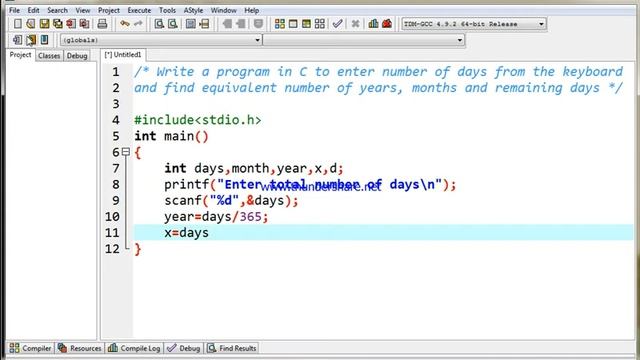The image size is (640, 360).
Task: Open the File menu
Action: point(14,10)
